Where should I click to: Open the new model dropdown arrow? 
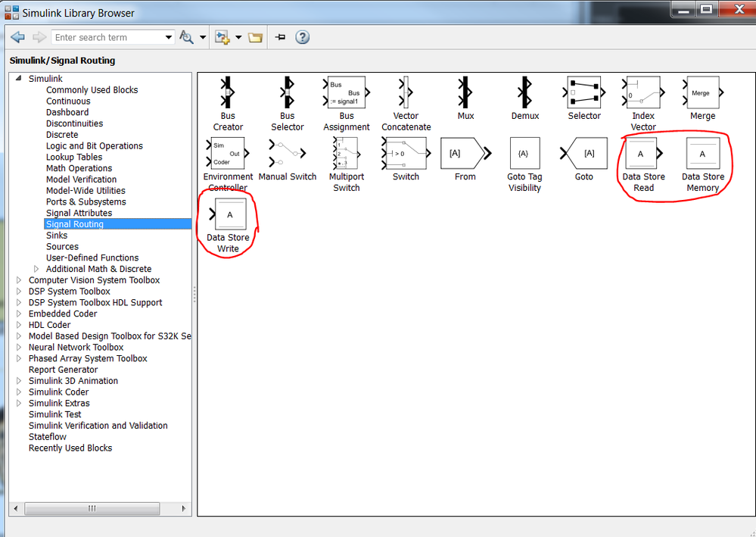[x=238, y=37]
